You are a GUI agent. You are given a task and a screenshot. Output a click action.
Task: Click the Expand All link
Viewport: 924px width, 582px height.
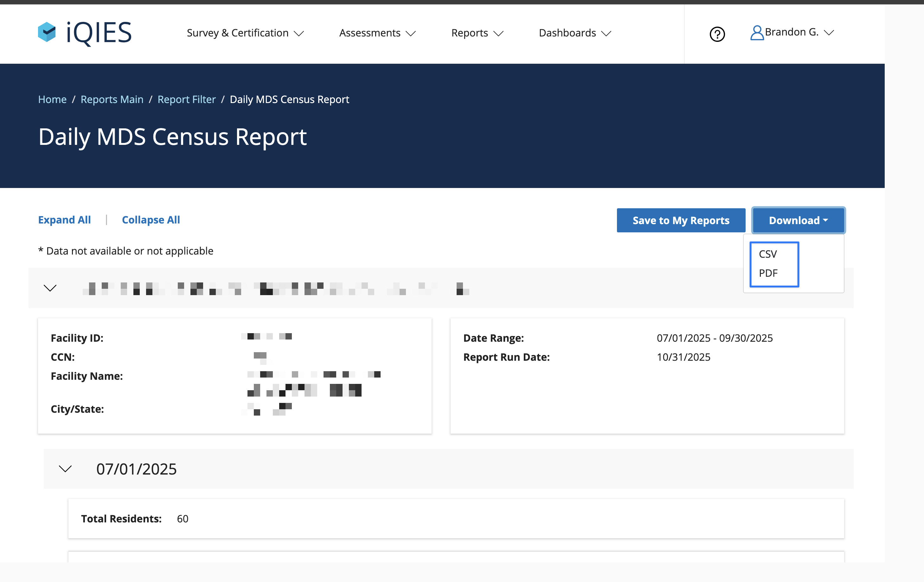coord(64,220)
